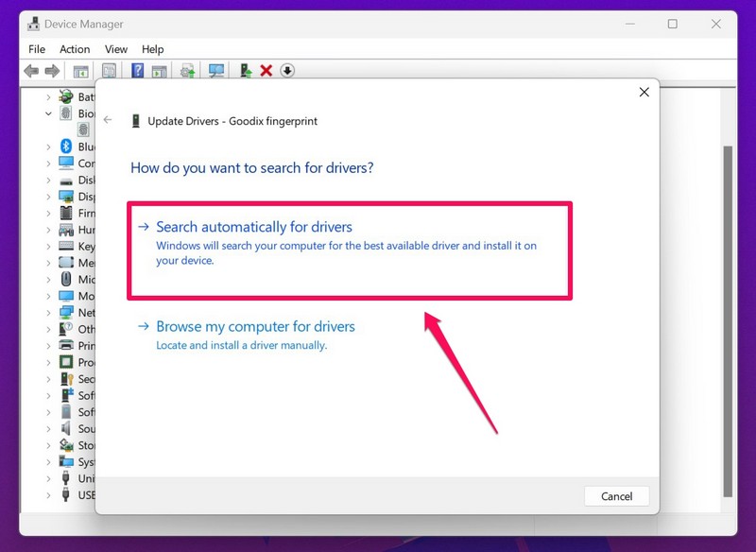Select the Mice category icon
Screen dimensions: 756x552
[66, 279]
